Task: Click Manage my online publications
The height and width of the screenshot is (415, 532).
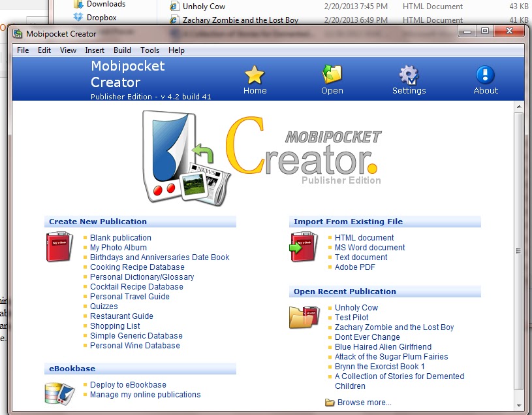Action: 145,395
